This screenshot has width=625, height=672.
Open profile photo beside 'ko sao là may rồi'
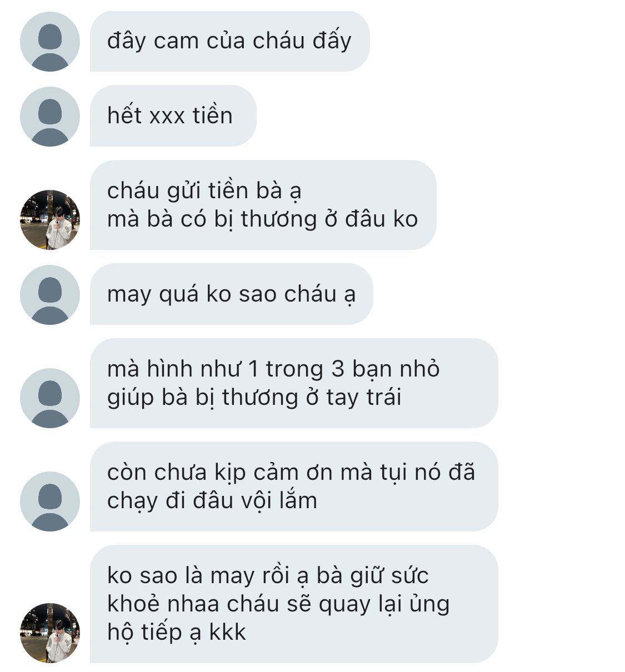[50, 633]
